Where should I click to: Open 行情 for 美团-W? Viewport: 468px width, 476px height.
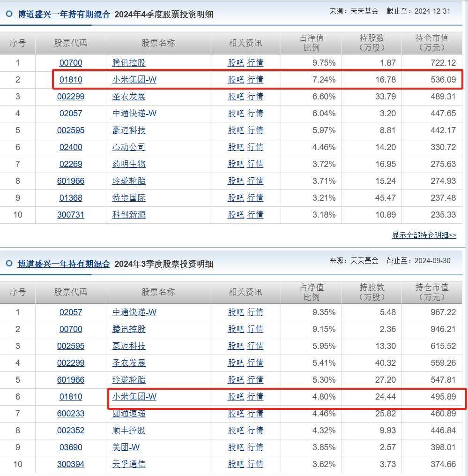(x=255, y=447)
